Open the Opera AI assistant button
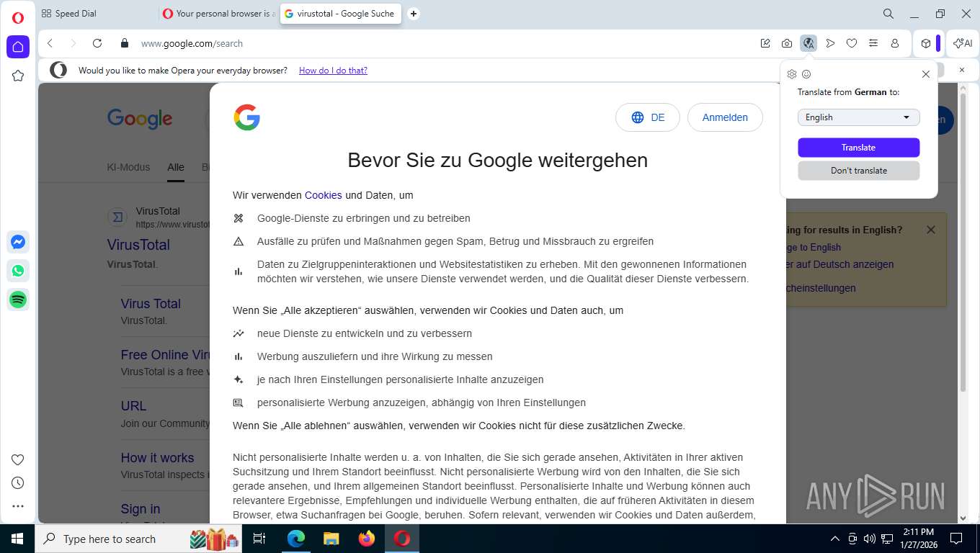 [x=963, y=43]
